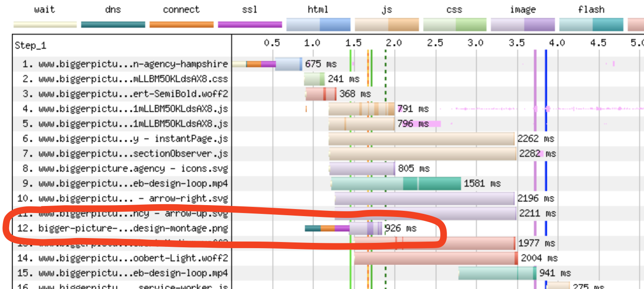Click the 'dns' legend label
The image size is (644, 289).
point(113,9)
